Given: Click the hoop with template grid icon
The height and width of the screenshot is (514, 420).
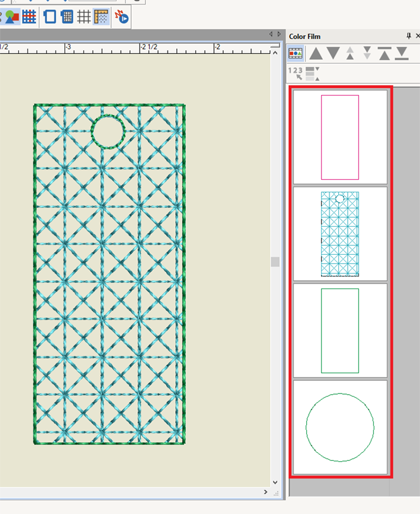Looking at the screenshot, I should click(x=67, y=17).
